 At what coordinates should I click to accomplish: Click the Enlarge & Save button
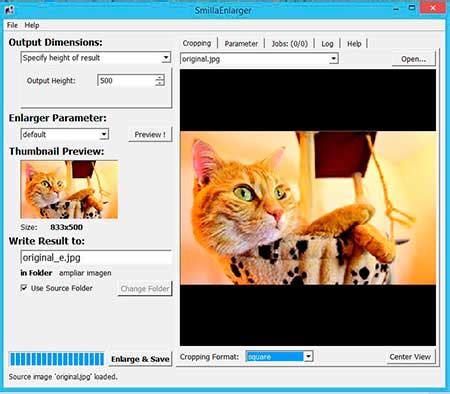click(140, 359)
